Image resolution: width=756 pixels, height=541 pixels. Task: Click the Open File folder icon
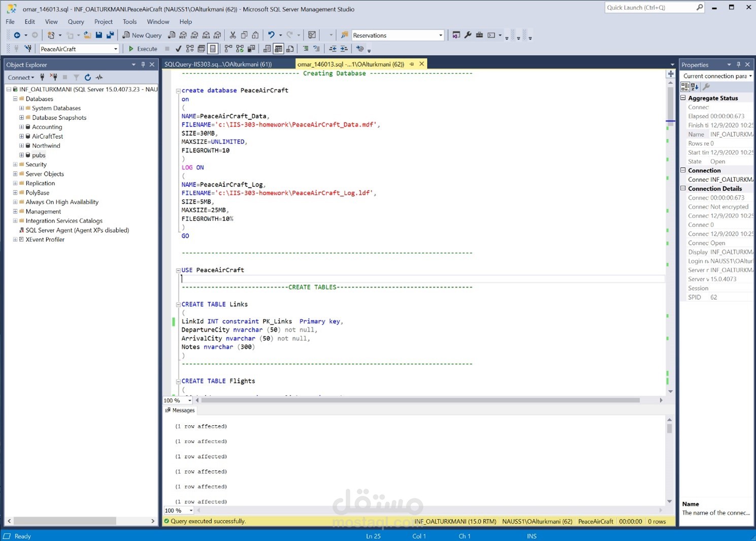(87, 35)
